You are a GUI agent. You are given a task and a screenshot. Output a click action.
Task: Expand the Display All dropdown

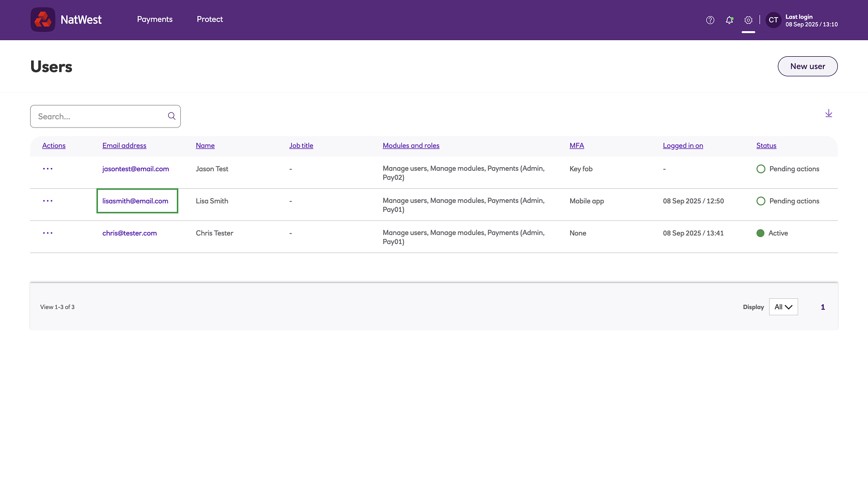[784, 307]
